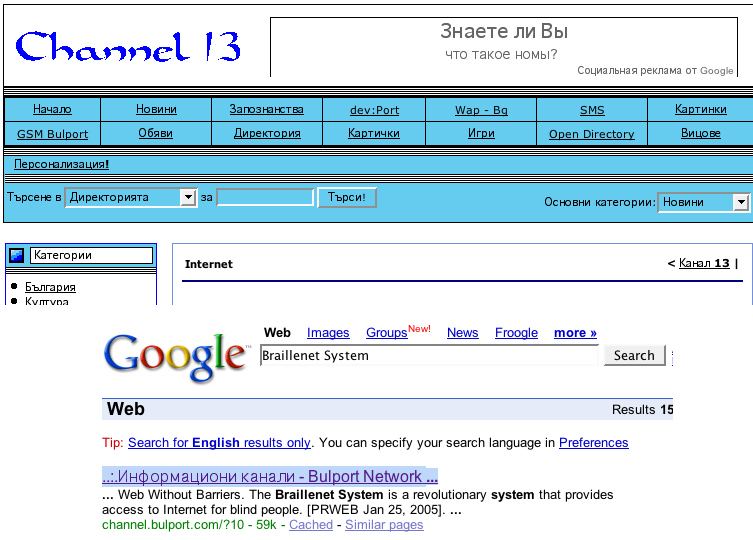Click the more » link
This screenshot has height=540, width=753.
point(575,332)
